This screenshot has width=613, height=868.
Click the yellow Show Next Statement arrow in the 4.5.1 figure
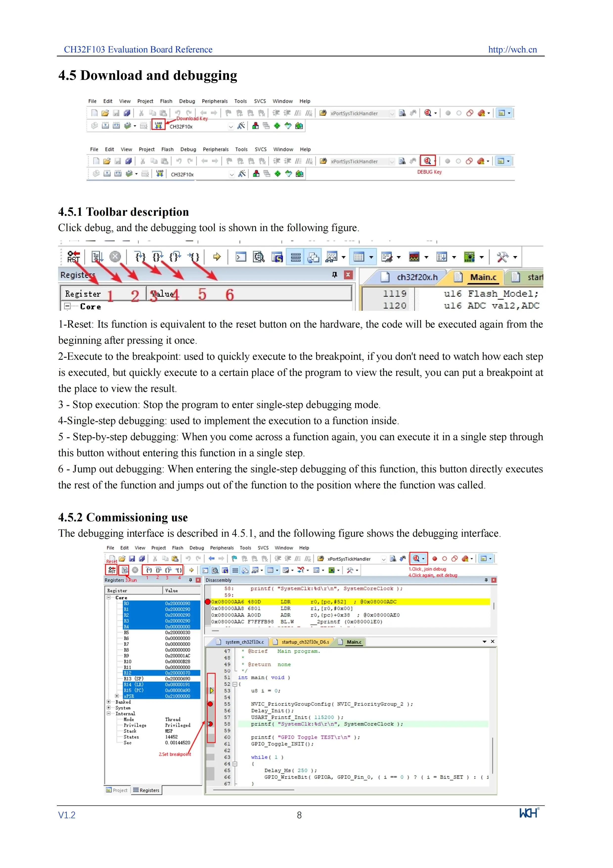(217, 257)
